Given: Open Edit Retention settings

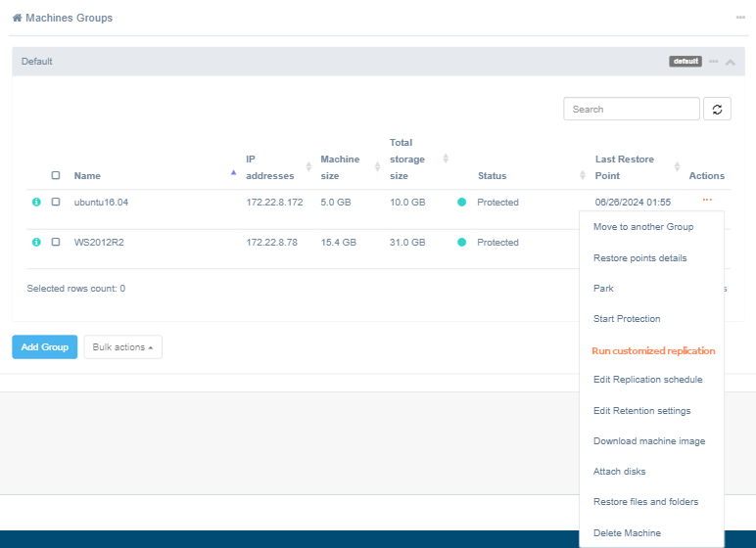Looking at the screenshot, I should coord(641,411).
